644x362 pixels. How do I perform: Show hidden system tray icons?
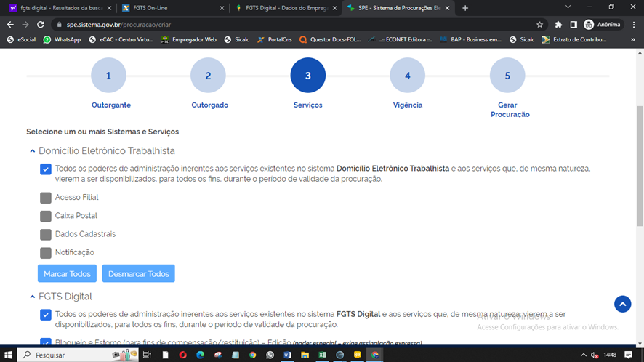click(584, 355)
